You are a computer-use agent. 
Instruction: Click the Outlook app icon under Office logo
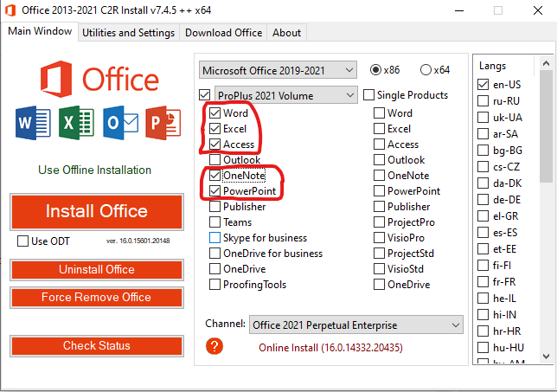[120, 123]
